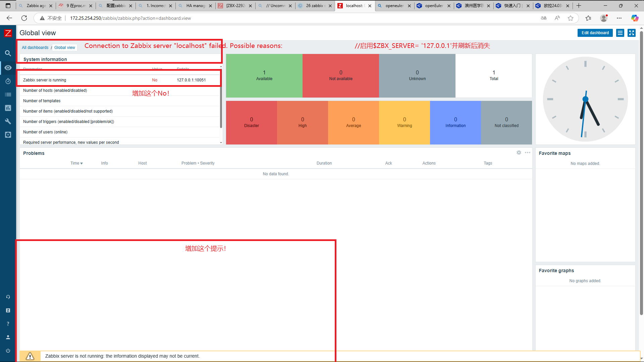The width and height of the screenshot is (644, 362).
Task: Click the not-secure site info indicator
Action: coord(51,18)
